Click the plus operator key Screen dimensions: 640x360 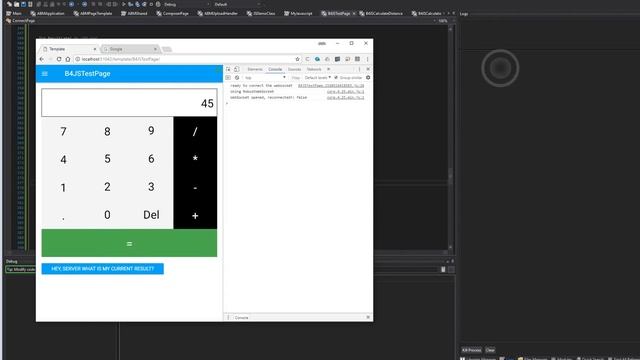[195, 215]
